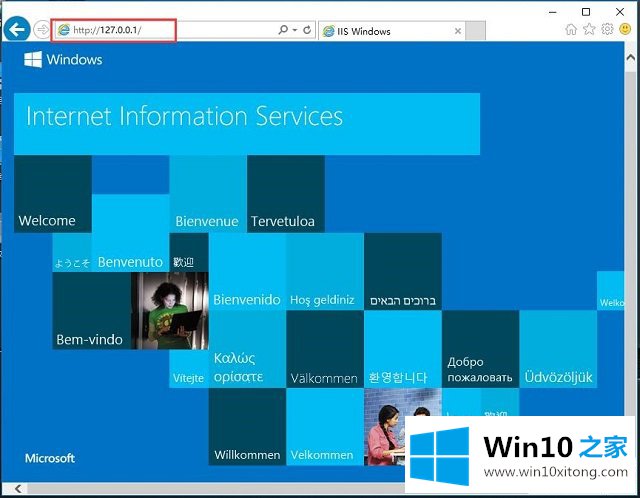Click the smiley feedback icon
The height and width of the screenshot is (498, 640).
[625, 29]
